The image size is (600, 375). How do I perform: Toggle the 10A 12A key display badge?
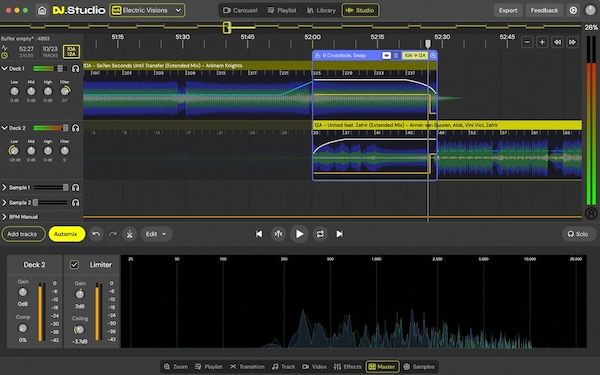71,52
